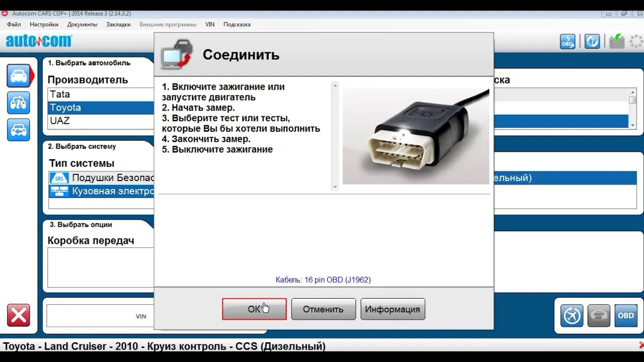This screenshot has width=644, height=362.
Task: Click the Коробка передач options list box
Action: pyautogui.click(x=101, y=267)
